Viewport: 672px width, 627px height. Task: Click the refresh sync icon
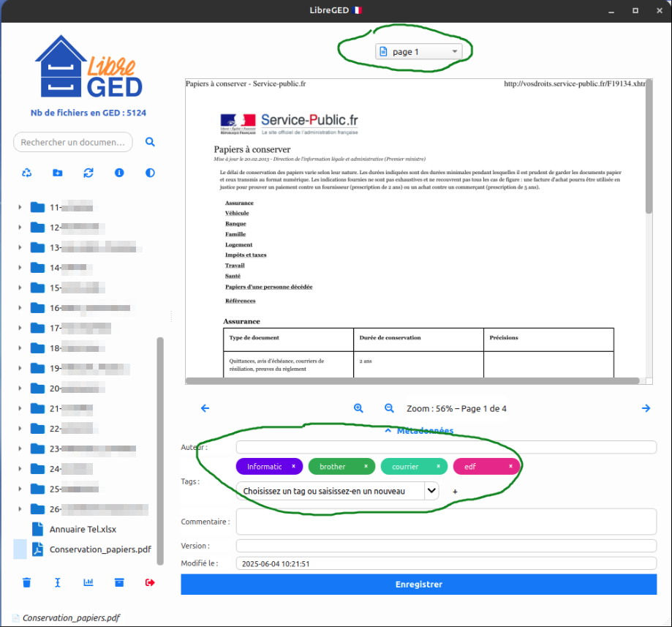tap(88, 173)
